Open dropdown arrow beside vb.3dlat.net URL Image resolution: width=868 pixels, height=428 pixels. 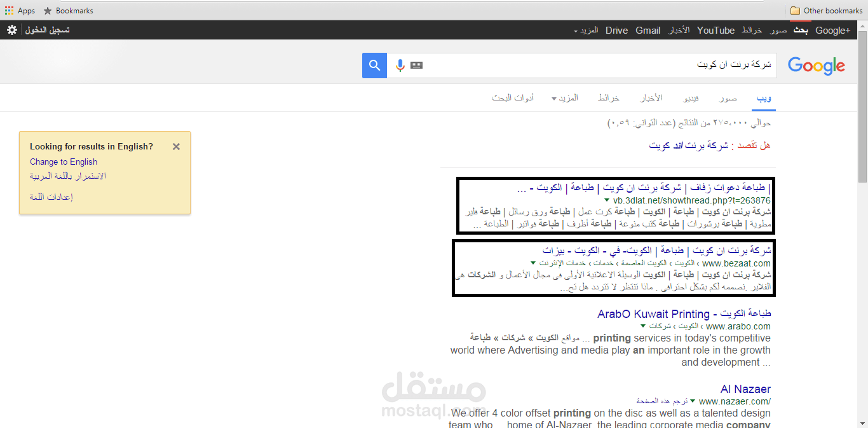607,200
